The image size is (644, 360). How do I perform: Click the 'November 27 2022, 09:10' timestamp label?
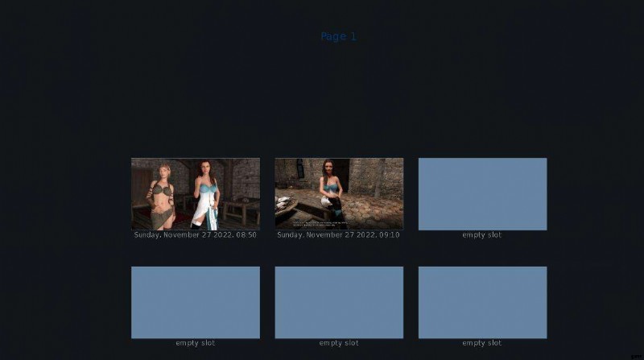click(339, 235)
